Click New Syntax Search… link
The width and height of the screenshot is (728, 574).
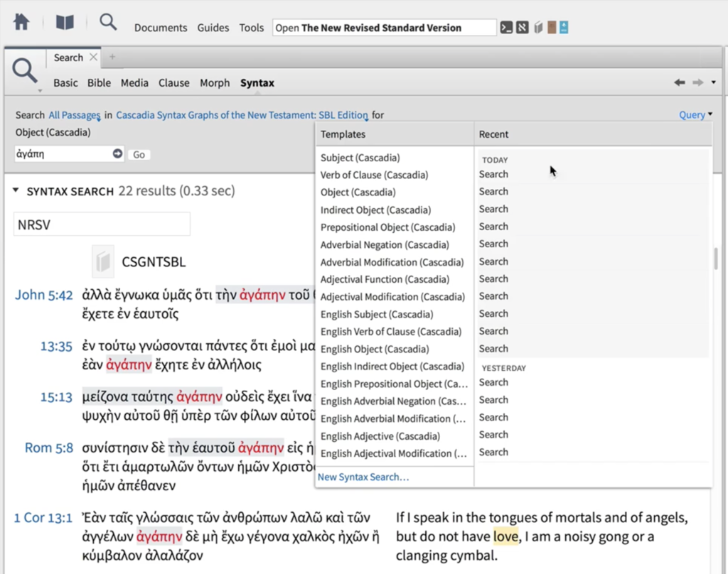363,477
